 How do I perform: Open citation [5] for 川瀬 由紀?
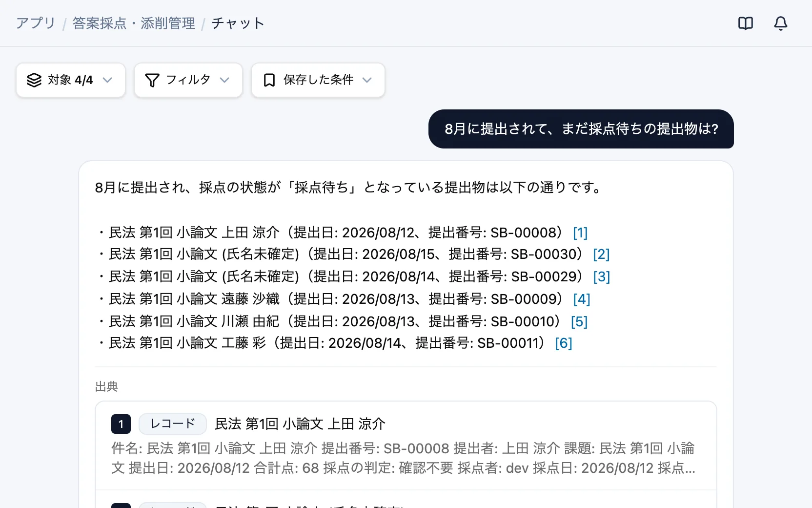point(579,321)
